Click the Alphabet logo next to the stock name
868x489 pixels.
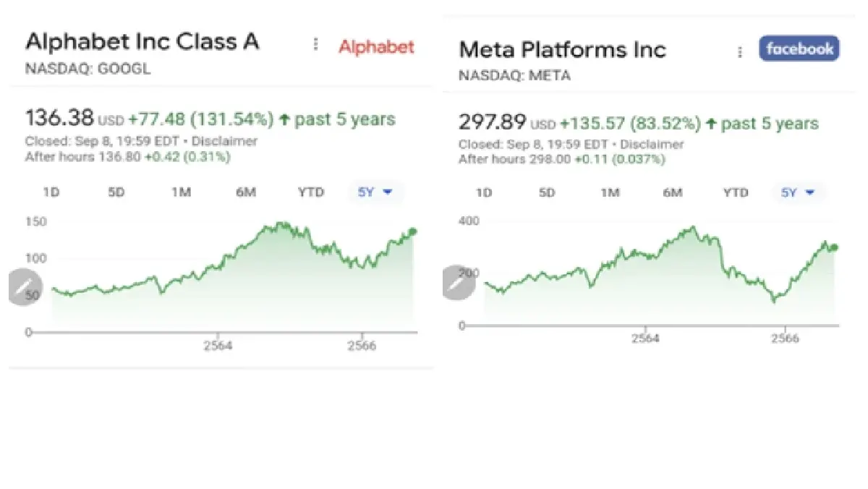coord(376,47)
